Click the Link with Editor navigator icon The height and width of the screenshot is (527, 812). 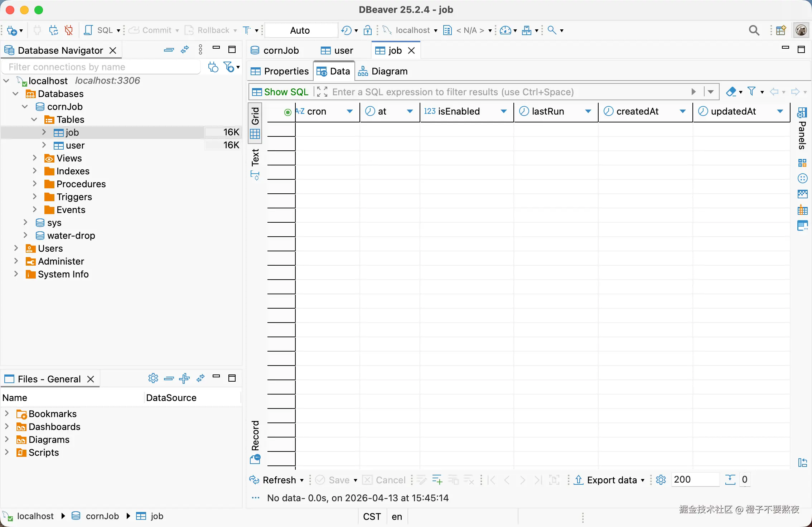coord(185,50)
